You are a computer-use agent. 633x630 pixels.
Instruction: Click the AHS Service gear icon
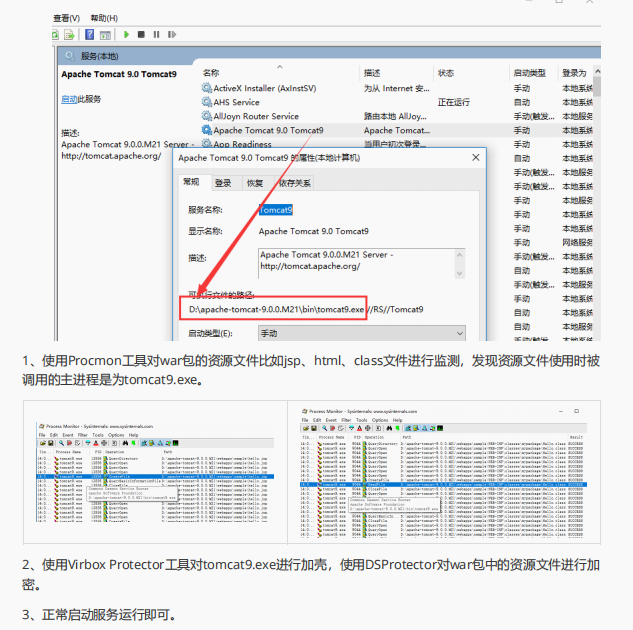(x=207, y=102)
